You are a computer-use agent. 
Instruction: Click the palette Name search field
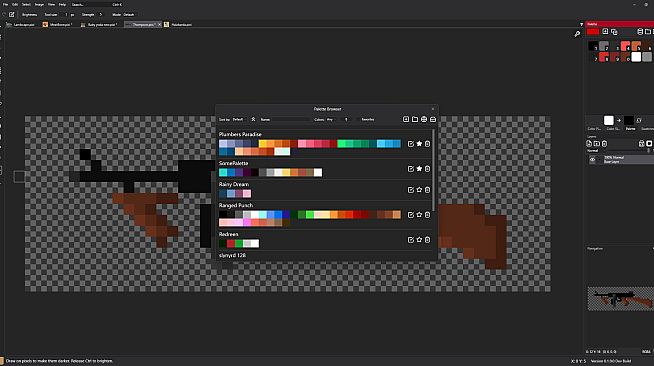(x=290, y=119)
